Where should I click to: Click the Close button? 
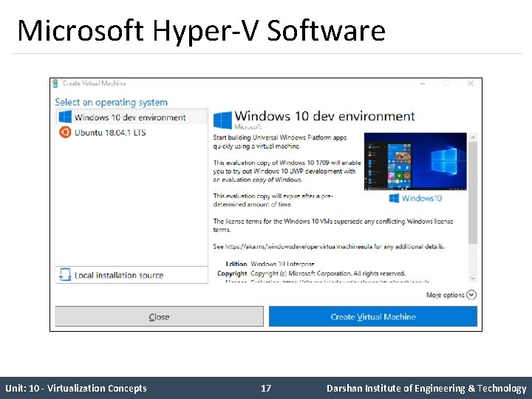159,316
